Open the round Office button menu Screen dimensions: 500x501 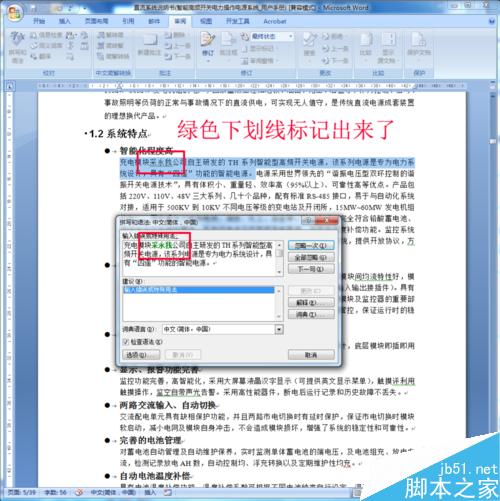[15, 13]
